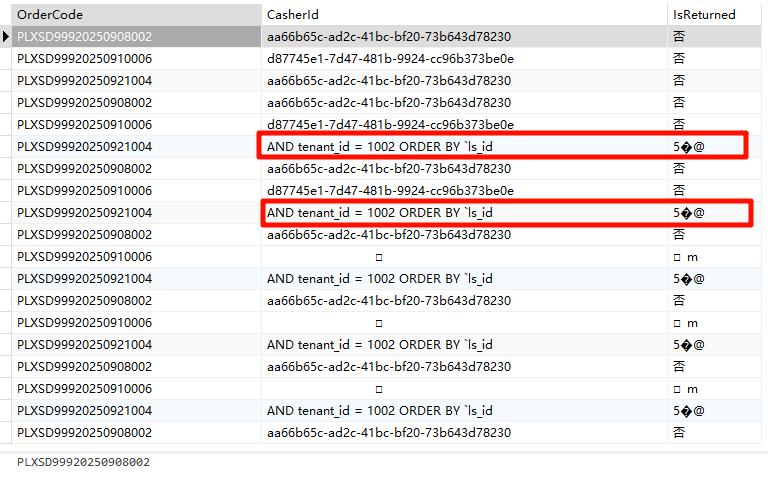Click the first CasherId cell showing empty square
This screenshot has height=478, width=768.
tap(378, 257)
